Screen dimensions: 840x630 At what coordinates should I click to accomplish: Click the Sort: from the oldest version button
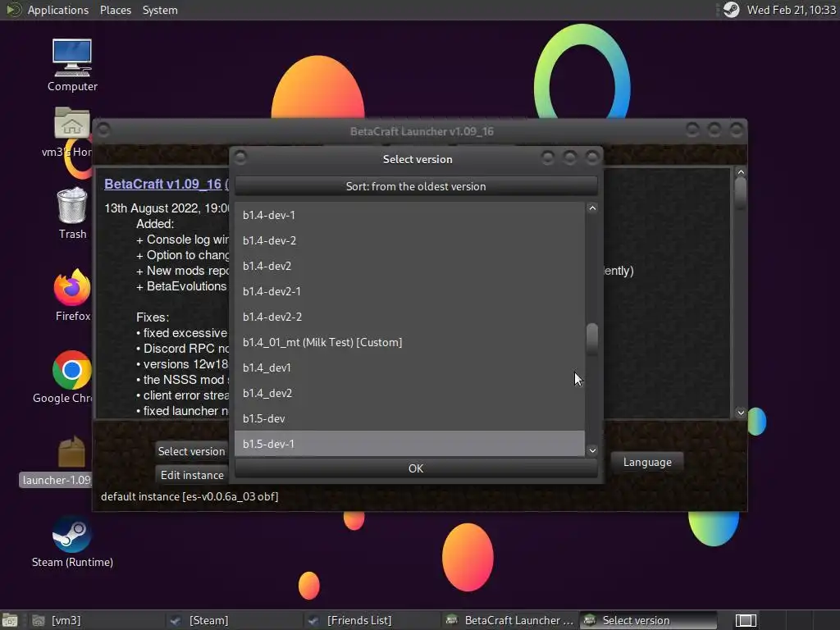tap(416, 186)
